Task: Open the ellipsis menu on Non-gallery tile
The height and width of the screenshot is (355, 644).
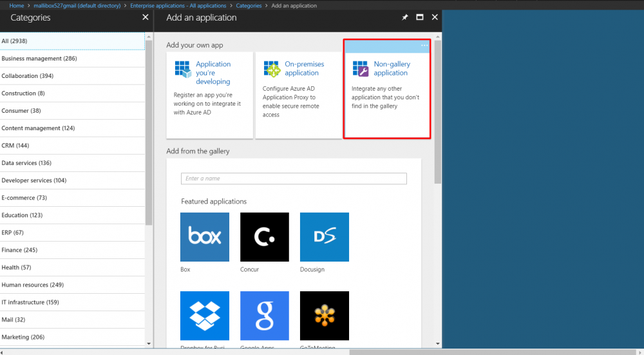Action: (424, 45)
